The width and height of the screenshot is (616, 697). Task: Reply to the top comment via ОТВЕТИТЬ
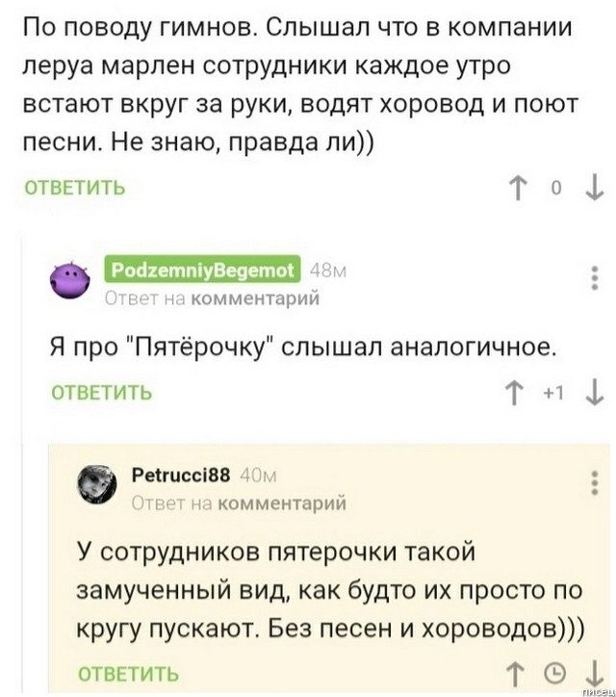(77, 188)
